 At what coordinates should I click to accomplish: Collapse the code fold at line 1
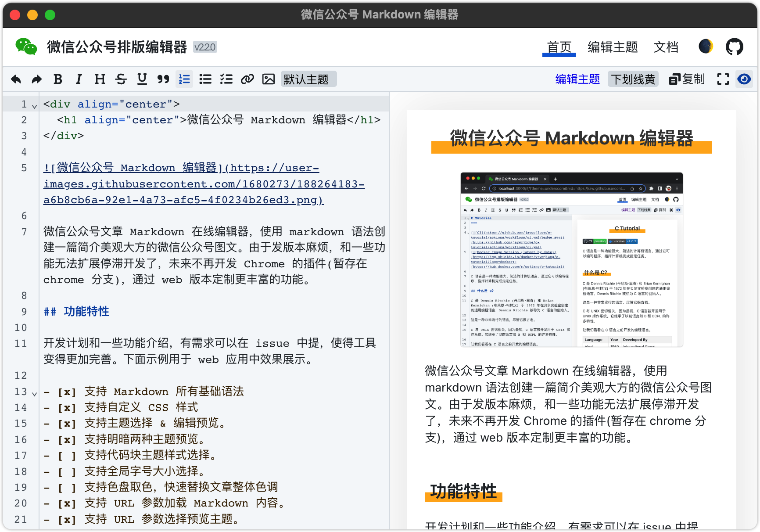tap(34, 106)
